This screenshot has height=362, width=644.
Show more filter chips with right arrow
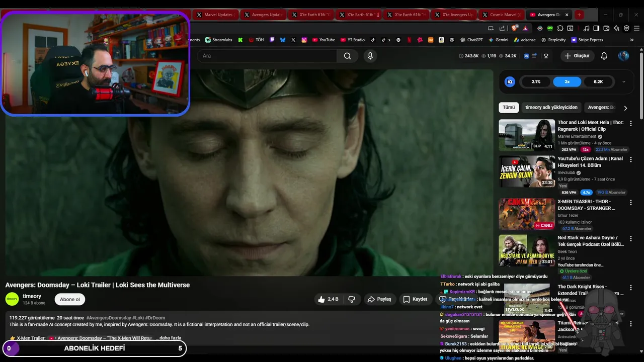pyautogui.click(x=625, y=108)
